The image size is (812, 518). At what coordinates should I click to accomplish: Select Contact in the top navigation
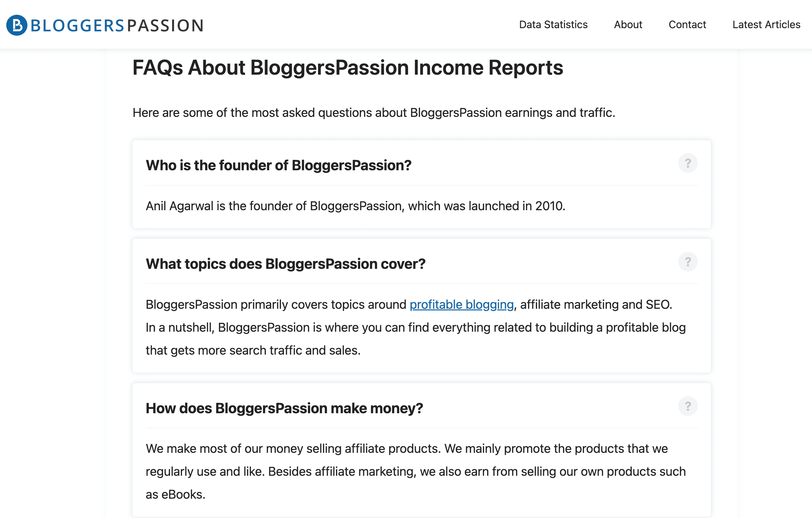[687, 25]
